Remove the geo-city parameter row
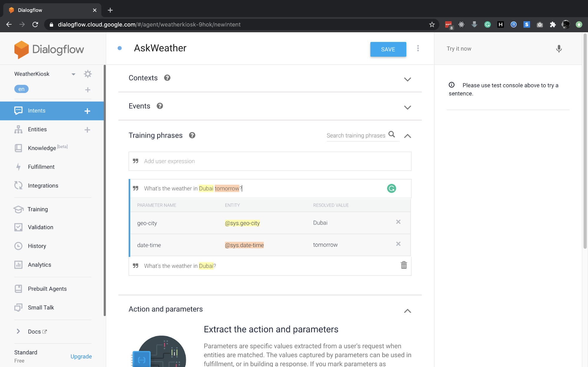 coord(398,222)
